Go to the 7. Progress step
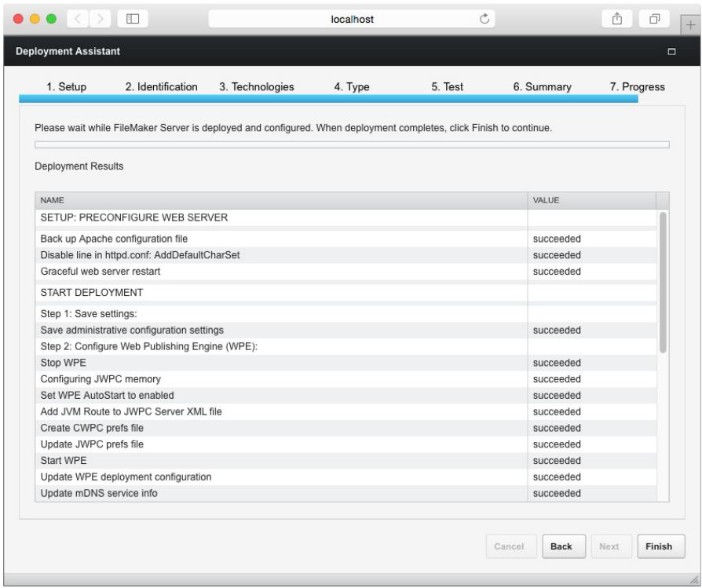This screenshot has height=588, width=702. point(637,87)
